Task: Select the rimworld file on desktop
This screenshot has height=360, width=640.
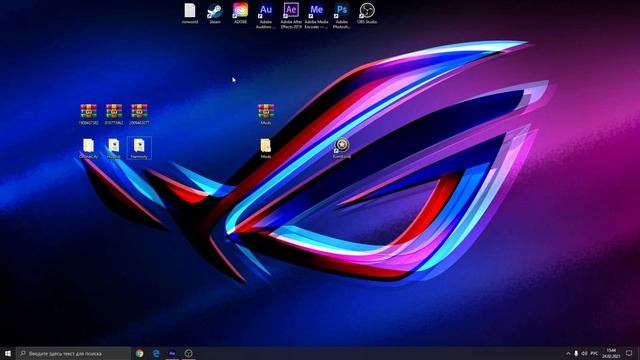Action: [x=190, y=13]
